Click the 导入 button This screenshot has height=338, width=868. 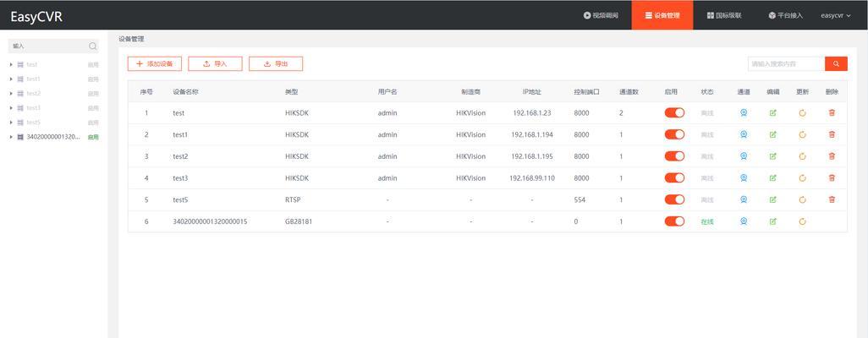215,64
